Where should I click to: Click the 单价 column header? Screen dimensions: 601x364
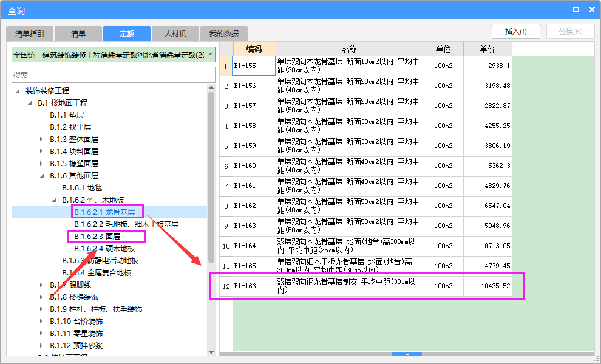(x=487, y=49)
